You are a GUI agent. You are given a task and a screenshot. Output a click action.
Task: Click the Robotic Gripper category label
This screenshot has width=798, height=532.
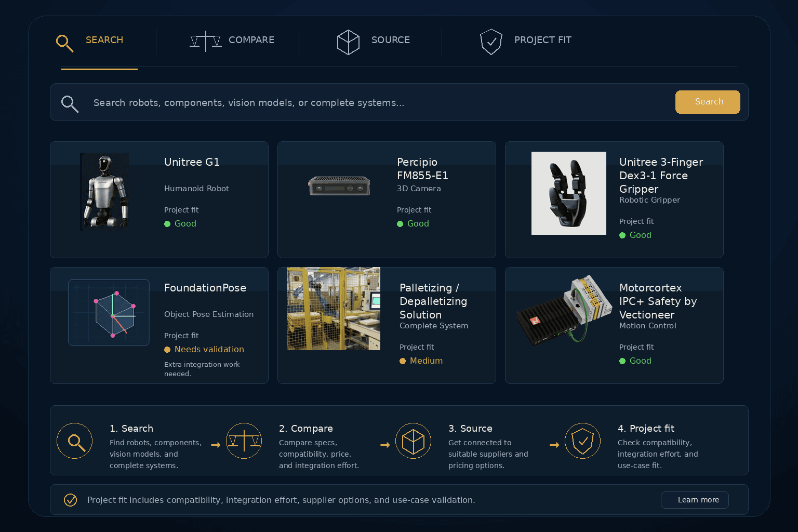tap(649, 200)
